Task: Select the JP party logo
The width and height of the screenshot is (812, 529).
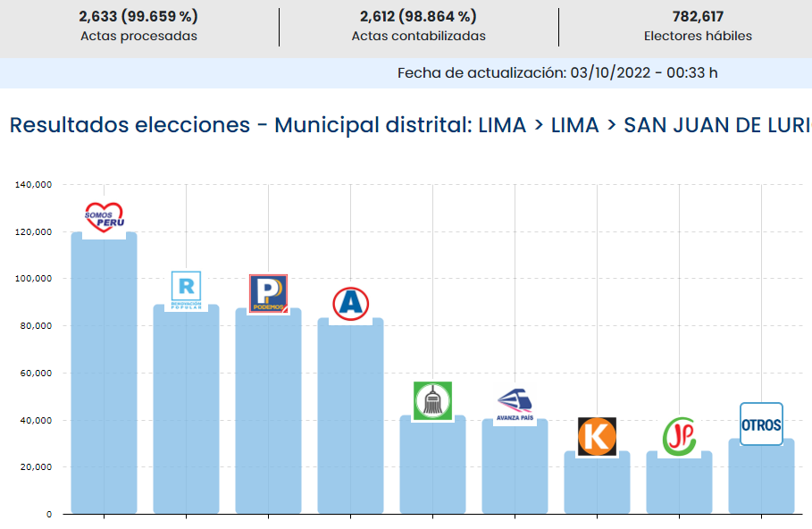Action: pos(679,436)
